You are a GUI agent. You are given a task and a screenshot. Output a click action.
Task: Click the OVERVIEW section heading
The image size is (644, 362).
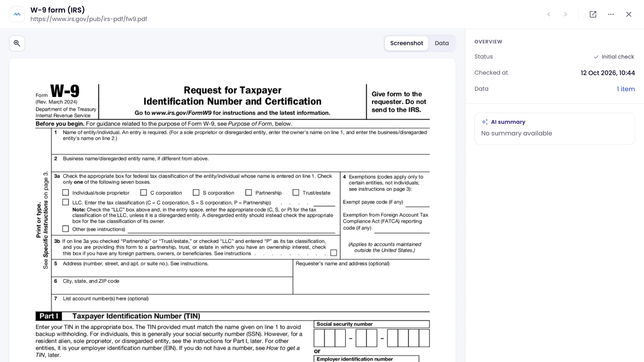(488, 42)
